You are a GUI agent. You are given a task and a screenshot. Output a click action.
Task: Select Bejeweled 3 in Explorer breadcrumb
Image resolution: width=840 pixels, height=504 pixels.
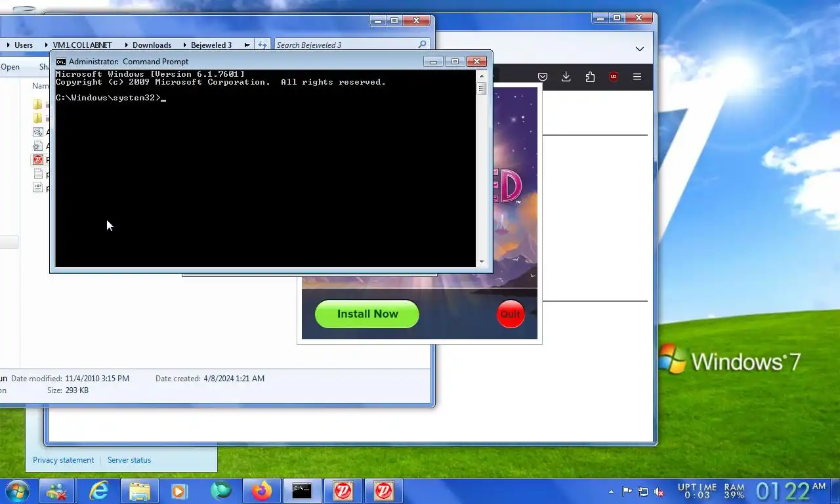[x=211, y=45]
